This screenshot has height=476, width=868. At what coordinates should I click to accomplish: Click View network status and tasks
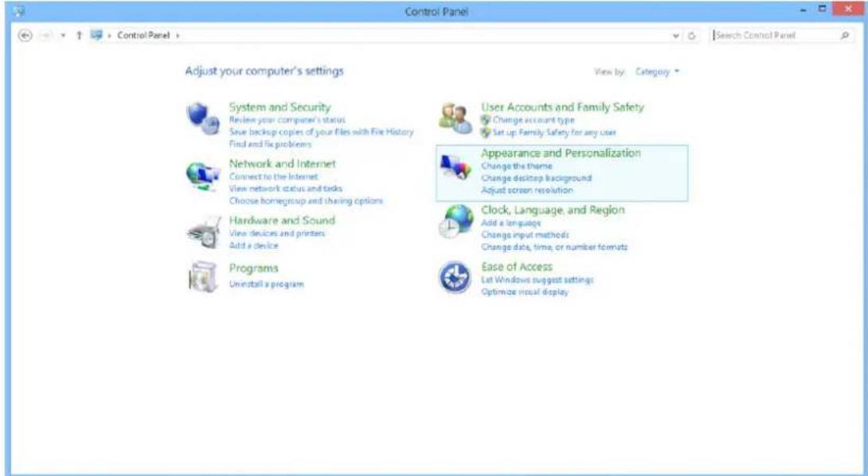coord(286,189)
